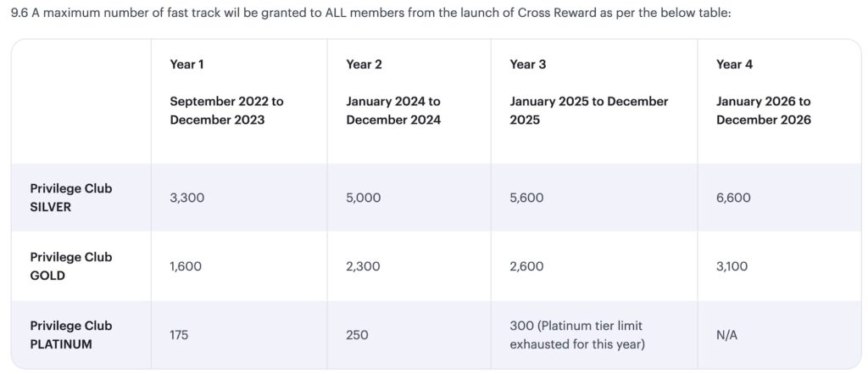
Task: Select the Year 1 column header
Action: [186, 64]
